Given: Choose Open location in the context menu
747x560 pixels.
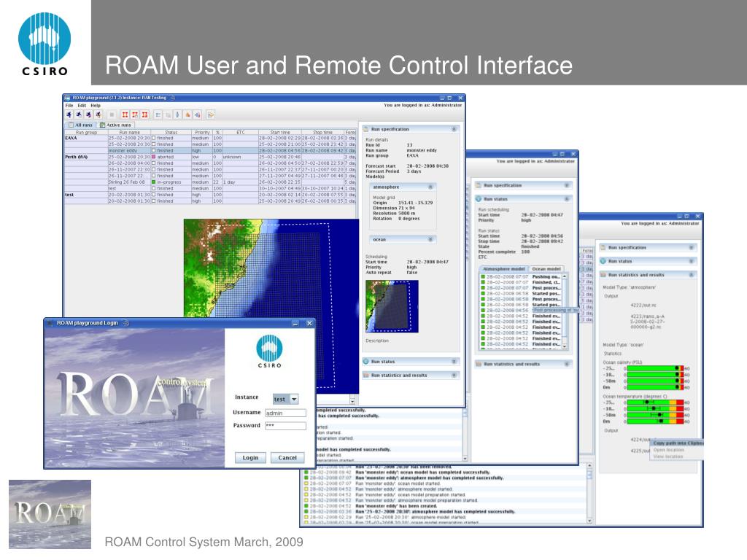Looking at the screenshot, I should (668, 449).
